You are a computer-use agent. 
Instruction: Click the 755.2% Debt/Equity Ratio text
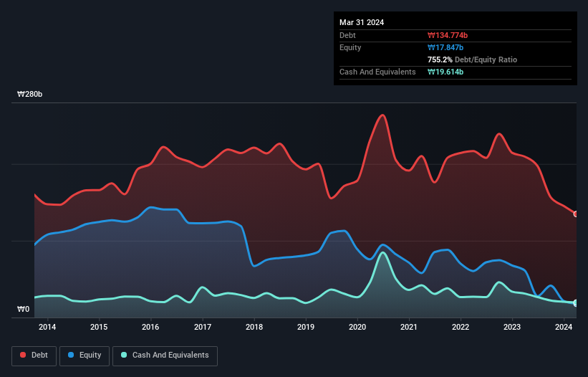click(472, 59)
